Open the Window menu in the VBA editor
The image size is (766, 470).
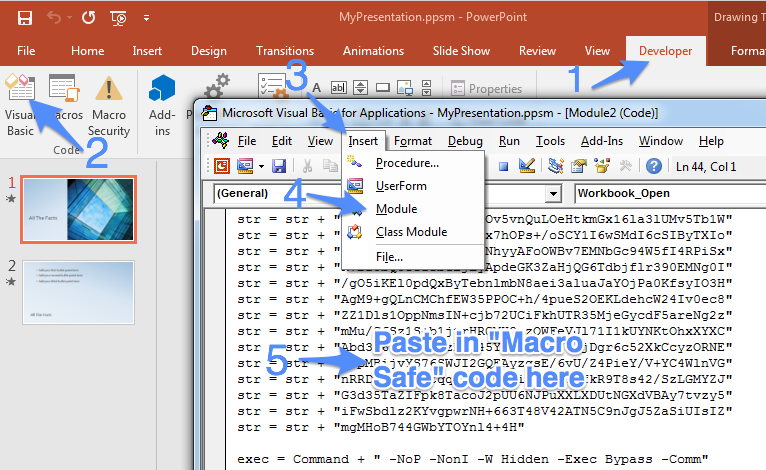(660, 141)
